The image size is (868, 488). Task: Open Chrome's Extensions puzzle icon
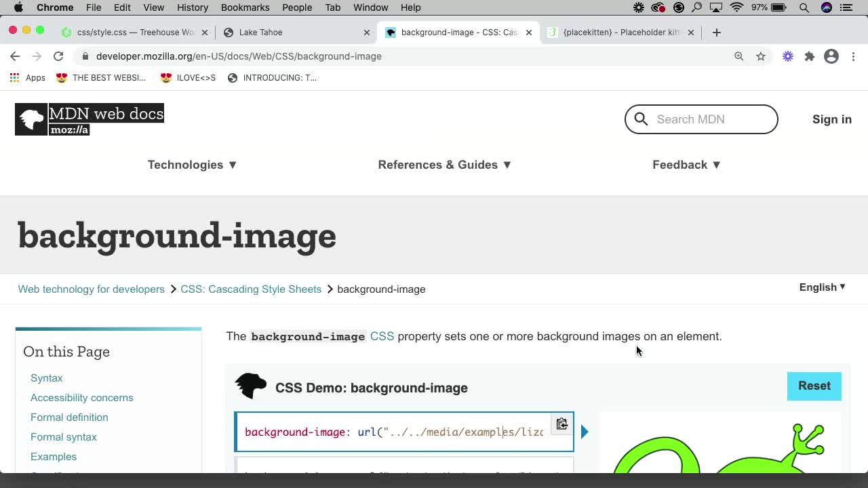pyautogui.click(x=809, y=56)
